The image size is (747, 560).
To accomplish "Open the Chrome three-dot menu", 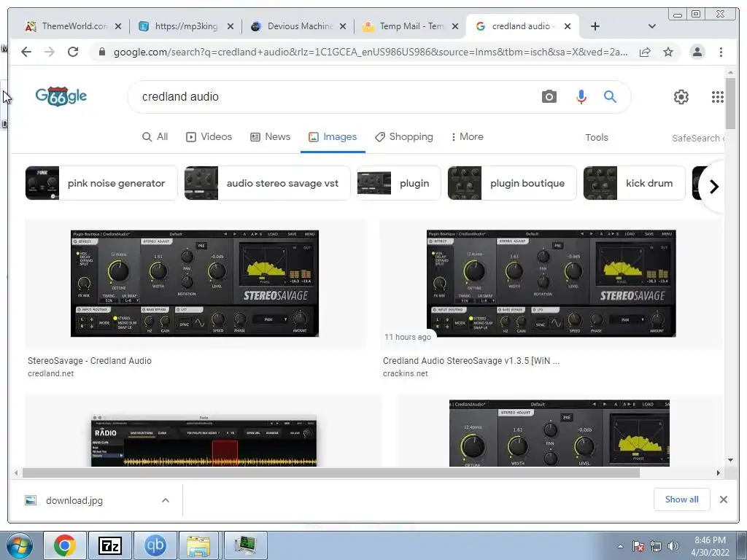I will [x=721, y=52].
